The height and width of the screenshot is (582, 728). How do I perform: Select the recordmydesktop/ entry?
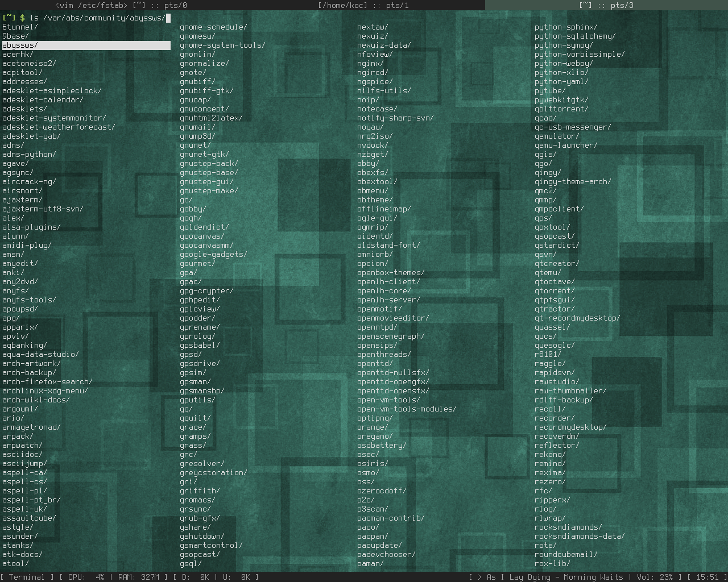coord(570,427)
